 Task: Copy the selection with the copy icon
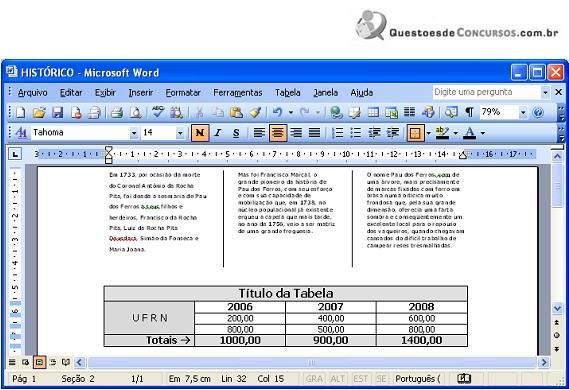(218, 112)
